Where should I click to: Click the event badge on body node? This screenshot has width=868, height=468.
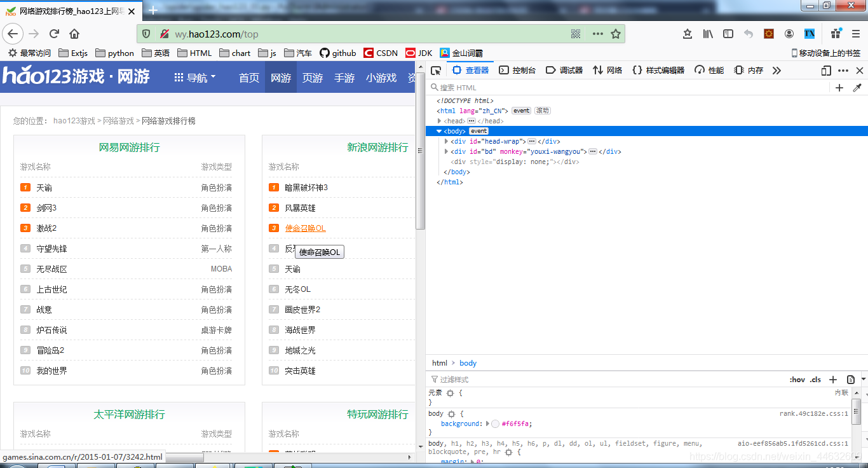[x=478, y=131]
